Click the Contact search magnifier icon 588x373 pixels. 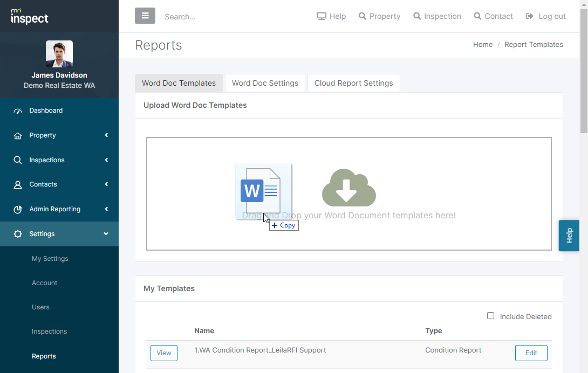click(x=477, y=16)
